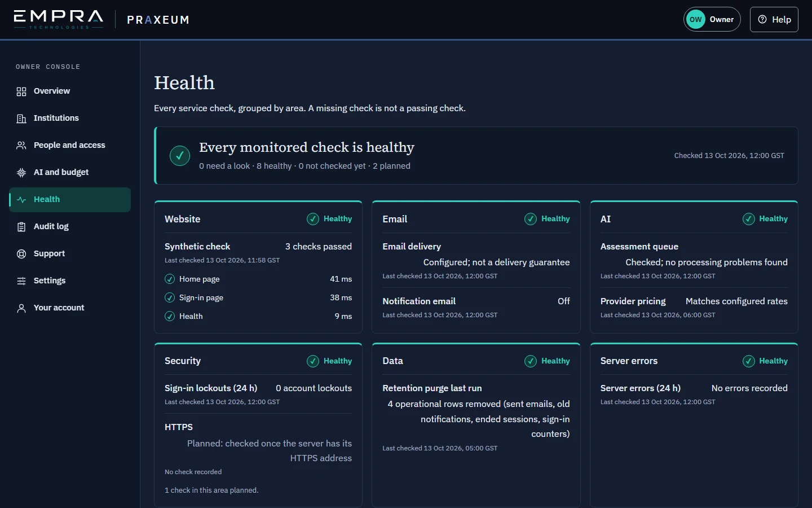
Task: Click the Institutions building icon
Action: click(21, 119)
